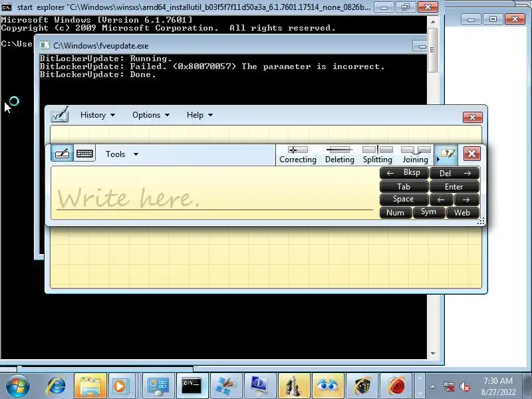Screen dimensions: 532x399
Task: Expand gesture demos with the small arrow
Action: tap(438, 159)
